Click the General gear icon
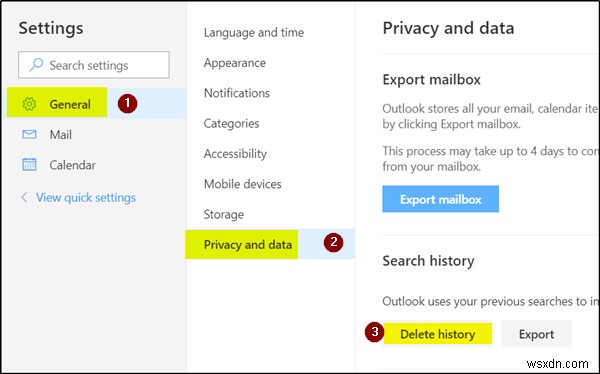 (x=29, y=104)
